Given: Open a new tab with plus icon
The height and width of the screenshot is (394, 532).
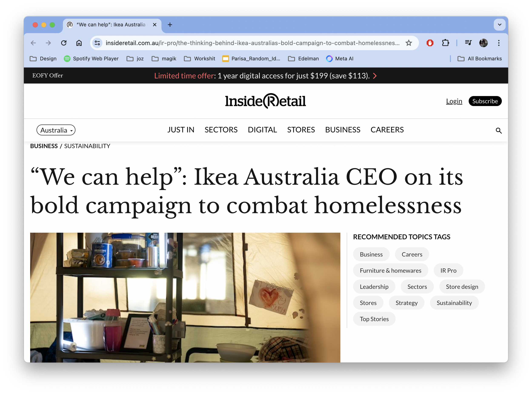Looking at the screenshot, I should tap(170, 25).
